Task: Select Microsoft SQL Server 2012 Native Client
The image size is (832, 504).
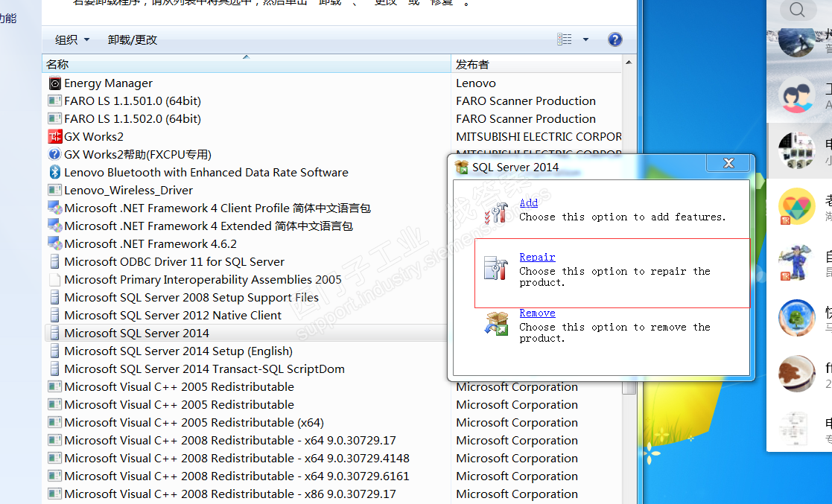Action: pyautogui.click(x=173, y=315)
